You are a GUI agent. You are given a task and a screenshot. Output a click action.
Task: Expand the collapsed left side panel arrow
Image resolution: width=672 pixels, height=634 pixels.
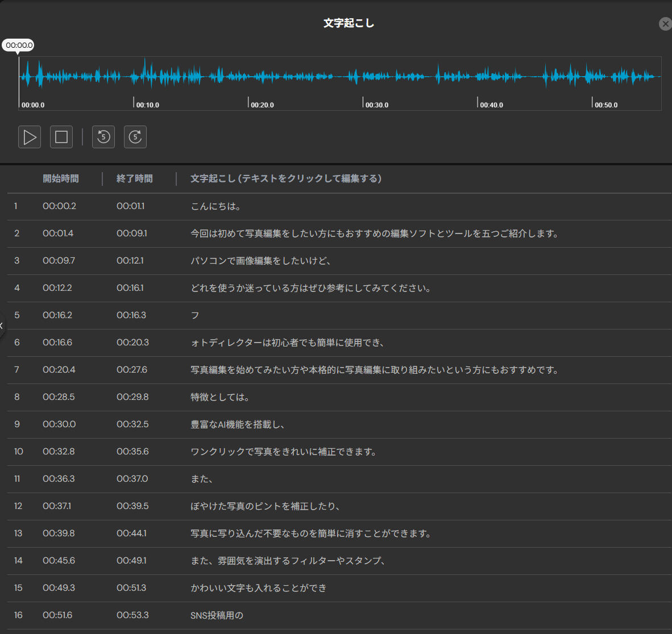[x=2, y=326]
